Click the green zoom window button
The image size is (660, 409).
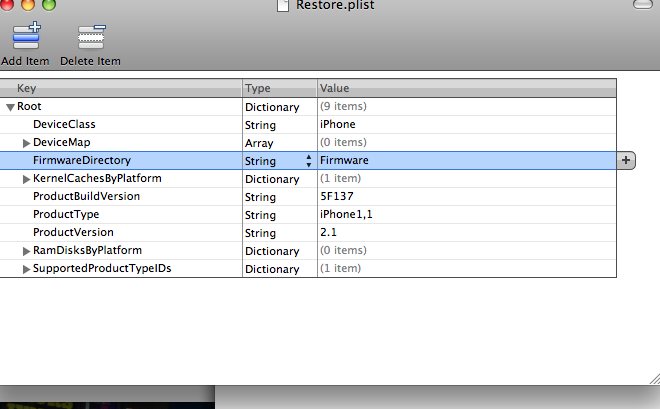(x=49, y=4)
